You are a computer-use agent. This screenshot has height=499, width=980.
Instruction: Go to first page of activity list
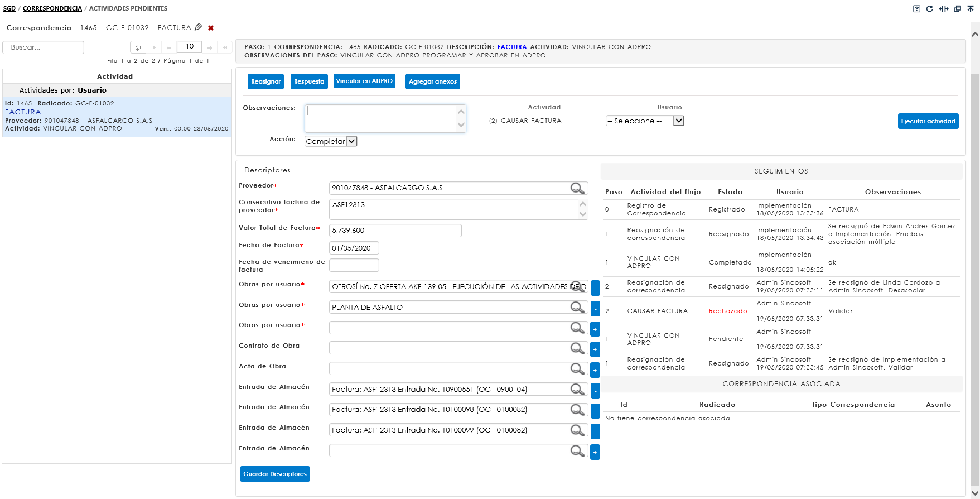tap(154, 47)
